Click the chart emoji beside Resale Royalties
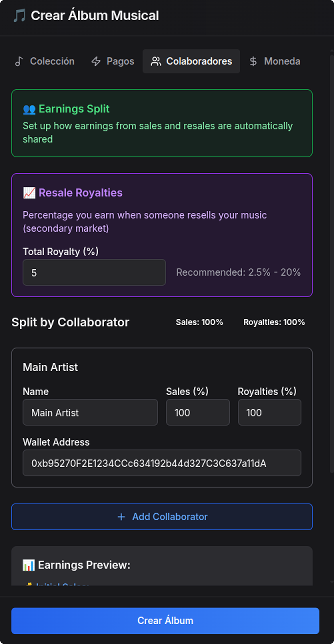The image size is (334, 644). (29, 193)
